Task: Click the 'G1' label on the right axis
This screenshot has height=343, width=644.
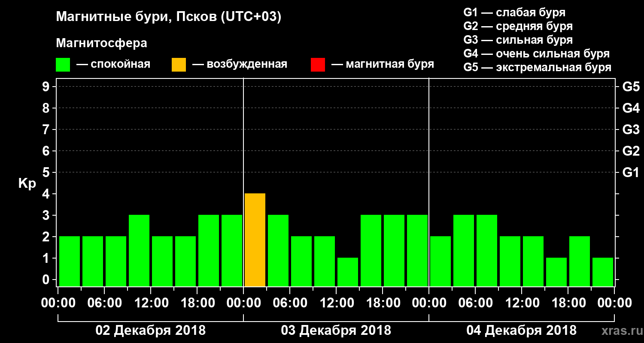Action: (631, 173)
